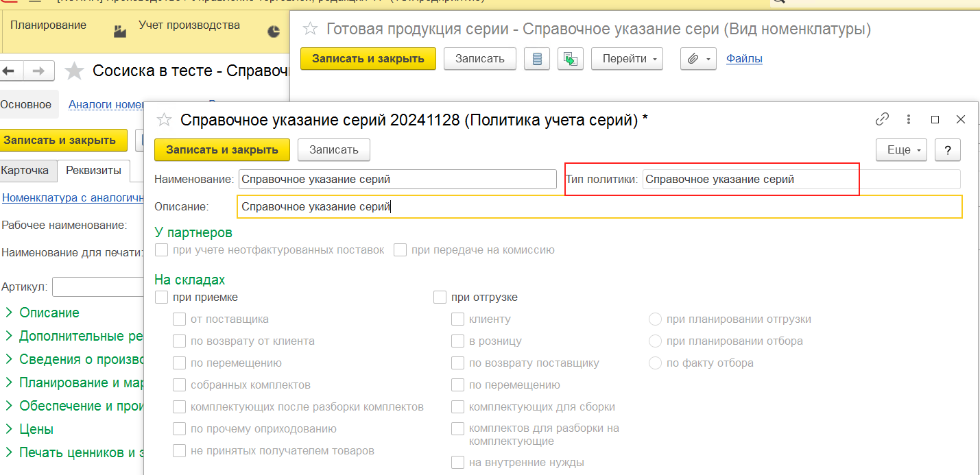Star the Готовая продукция серии form

point(311,29)
